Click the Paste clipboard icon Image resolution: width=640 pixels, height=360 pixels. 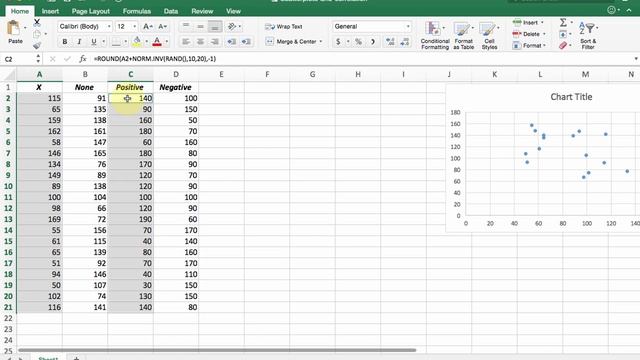(x=14, y=29)
